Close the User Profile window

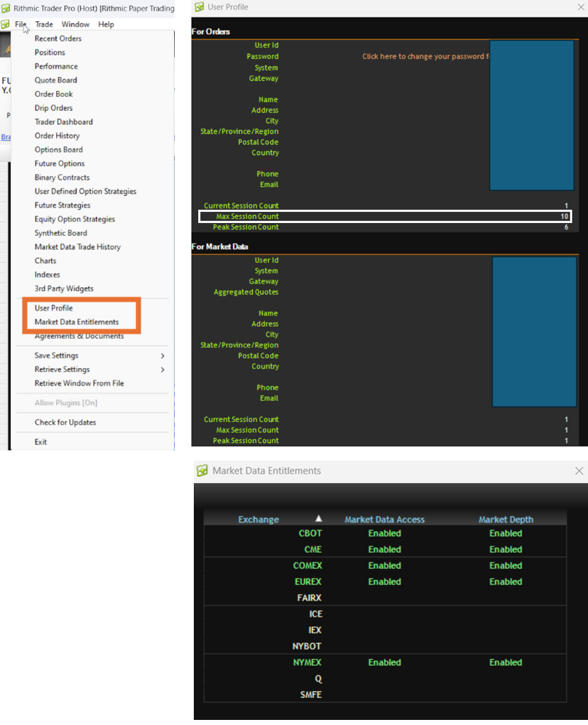pyautogui.click(x=581, y=7)
